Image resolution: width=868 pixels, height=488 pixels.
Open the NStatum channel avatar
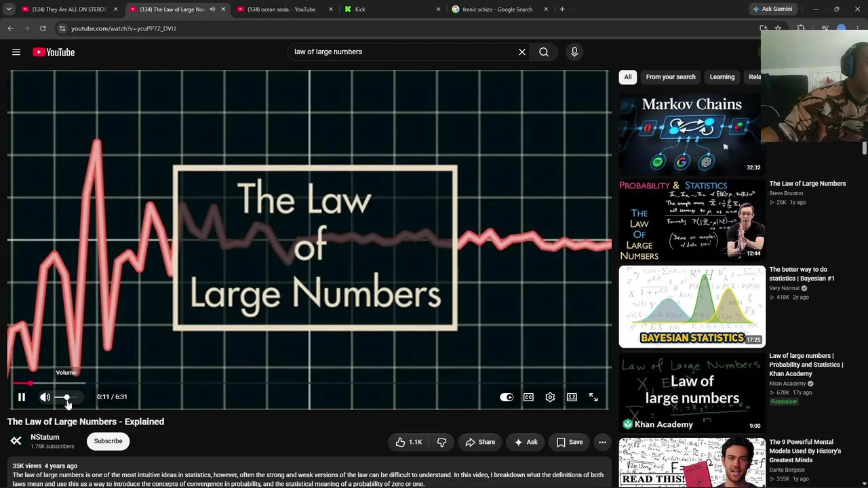tap(16, 441)
